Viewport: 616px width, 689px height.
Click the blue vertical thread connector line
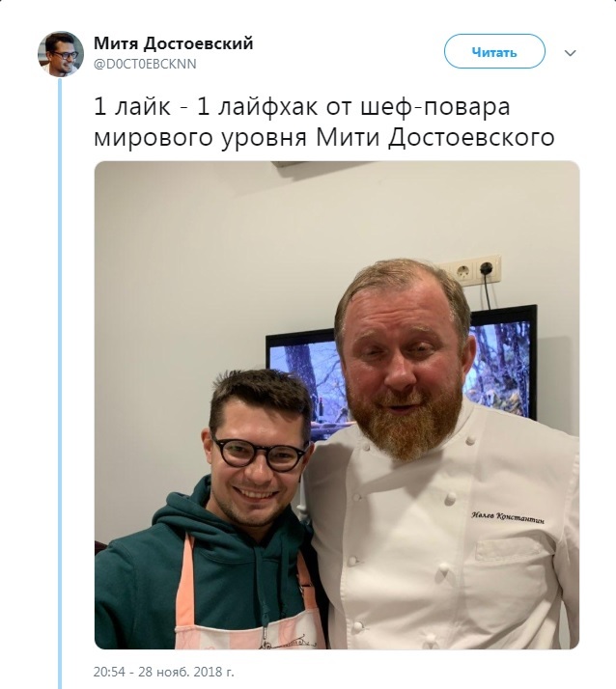[61, 382]
